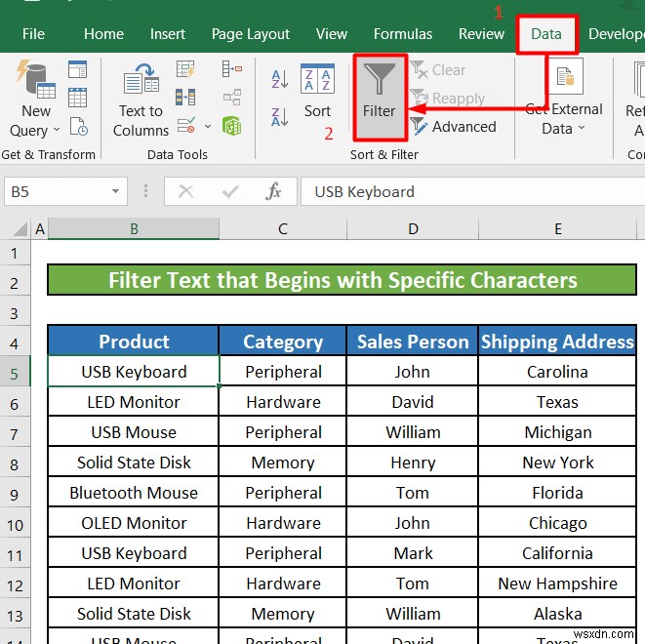Click the From Table icon

[77, 97]
